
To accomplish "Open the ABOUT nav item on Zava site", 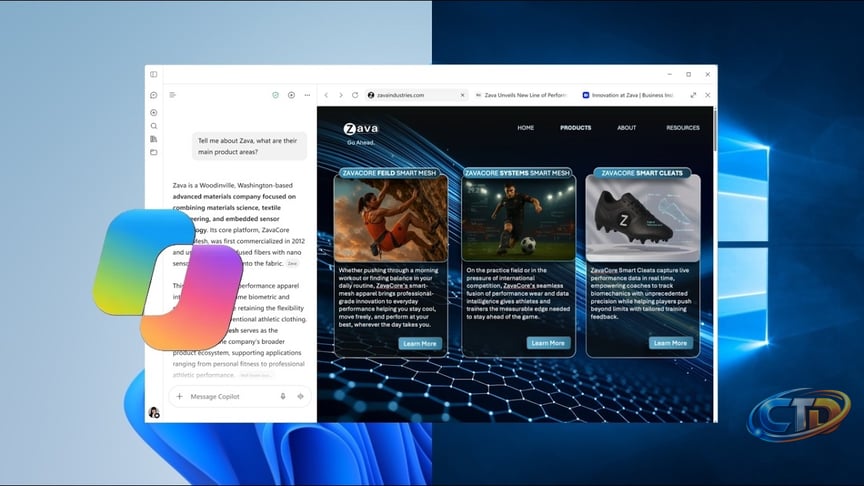I will tap(627, 128).
